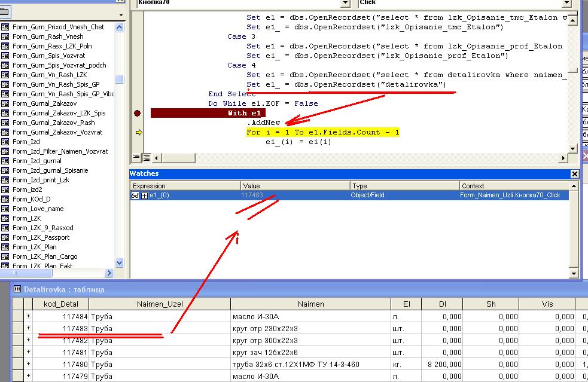
Task: Expand subdatasheet for row 117479
Action: pyautogui.click(x=28, y=376)
